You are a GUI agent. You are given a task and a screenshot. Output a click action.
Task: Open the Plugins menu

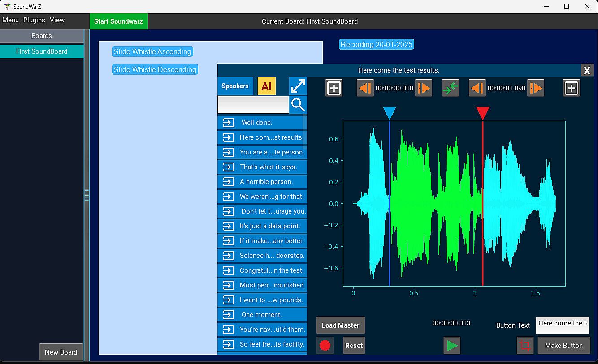pyautogui.click(x=34, y=20)
